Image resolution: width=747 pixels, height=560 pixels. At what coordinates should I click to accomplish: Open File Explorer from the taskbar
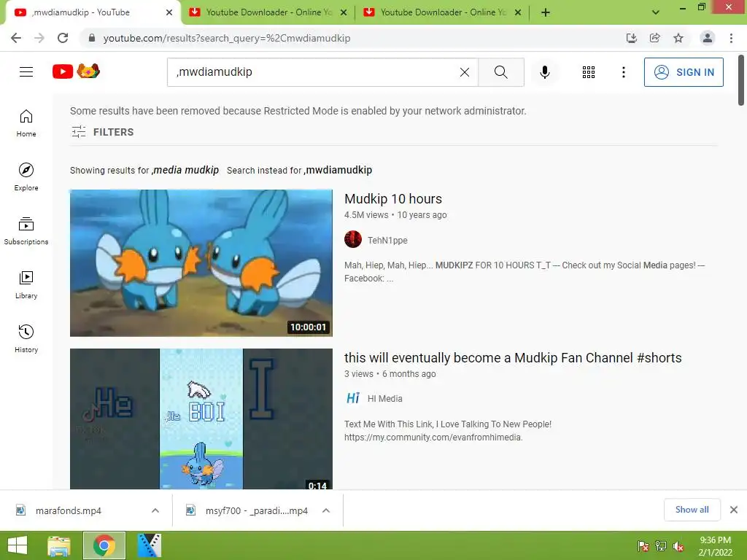click(59, 545)
